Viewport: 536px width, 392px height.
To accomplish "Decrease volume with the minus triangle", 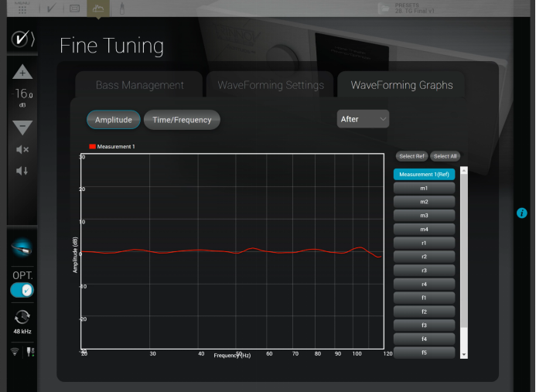I will point(22,128).
